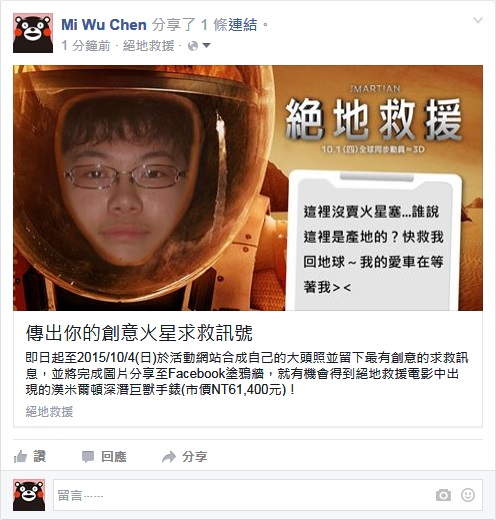Open the emoji smiley picker
Viewport: 496px width, 520px height.
pos(468,495)
